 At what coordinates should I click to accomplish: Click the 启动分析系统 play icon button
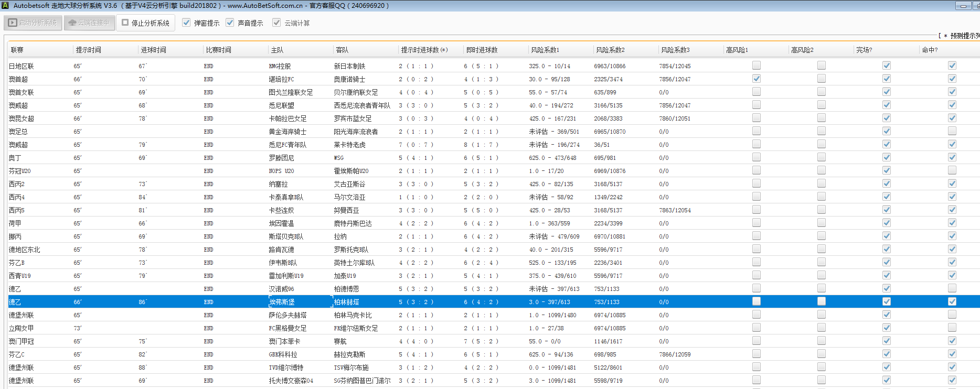pyautogui.click(x=13, y=23)
